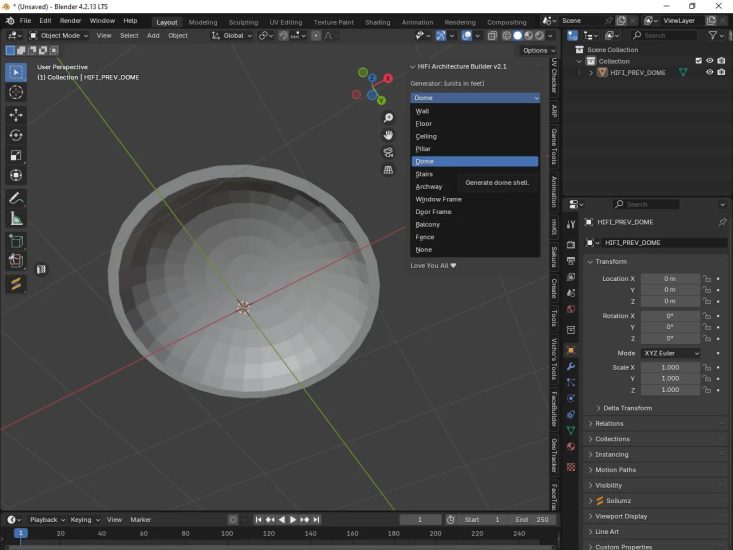Hide HIFI_PREV_DOME in viewport via eye icon

pos(709,72)
